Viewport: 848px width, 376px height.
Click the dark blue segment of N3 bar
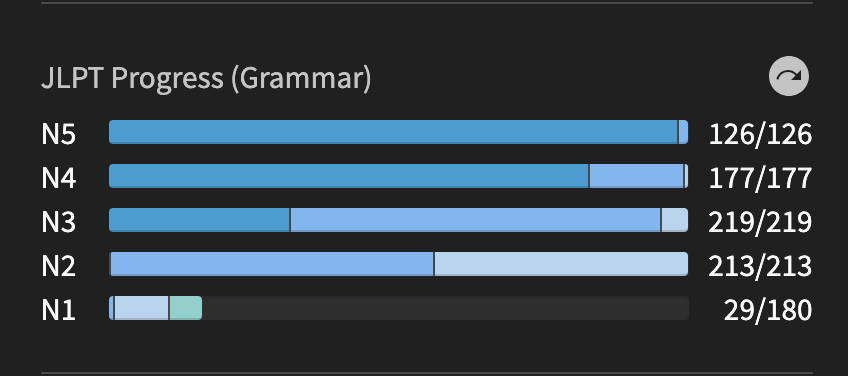pyautogui.click(x=199, y=220)
